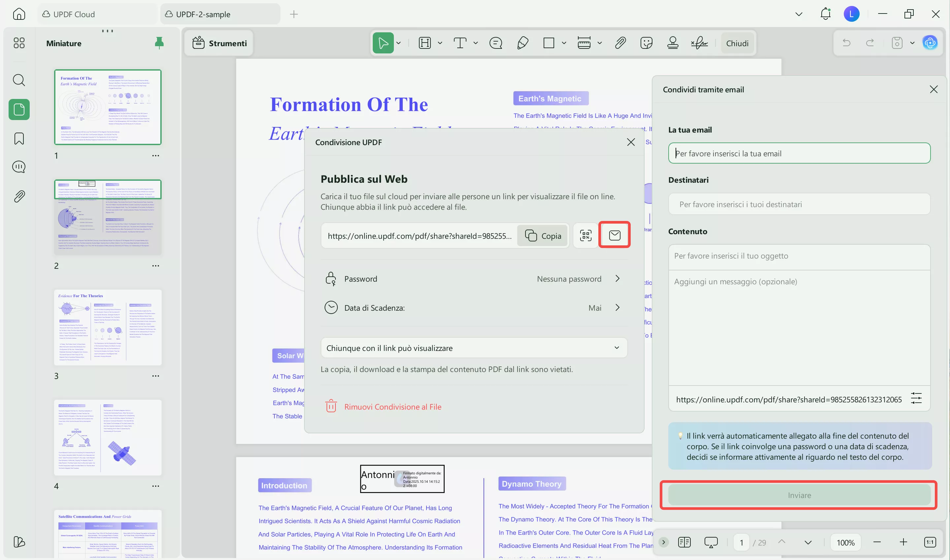Open the page 1 thumbnail options menu
The height and width of the screenshot is (560, 950).
(155, 155)
